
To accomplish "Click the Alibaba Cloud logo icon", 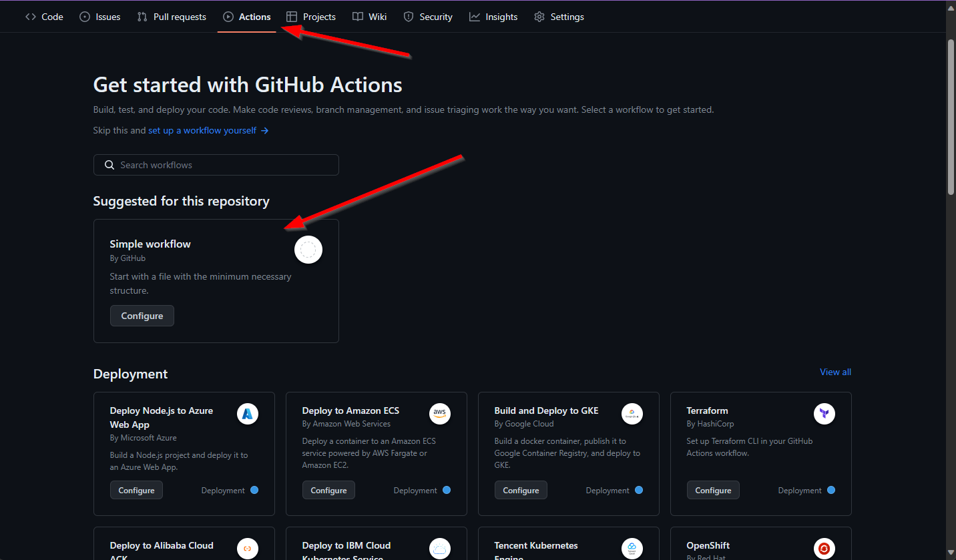I will [x=248, y=549].
